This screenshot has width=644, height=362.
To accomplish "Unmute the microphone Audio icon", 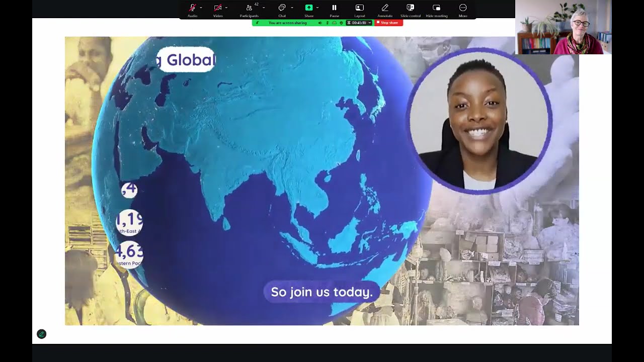I will coord(192,8).
